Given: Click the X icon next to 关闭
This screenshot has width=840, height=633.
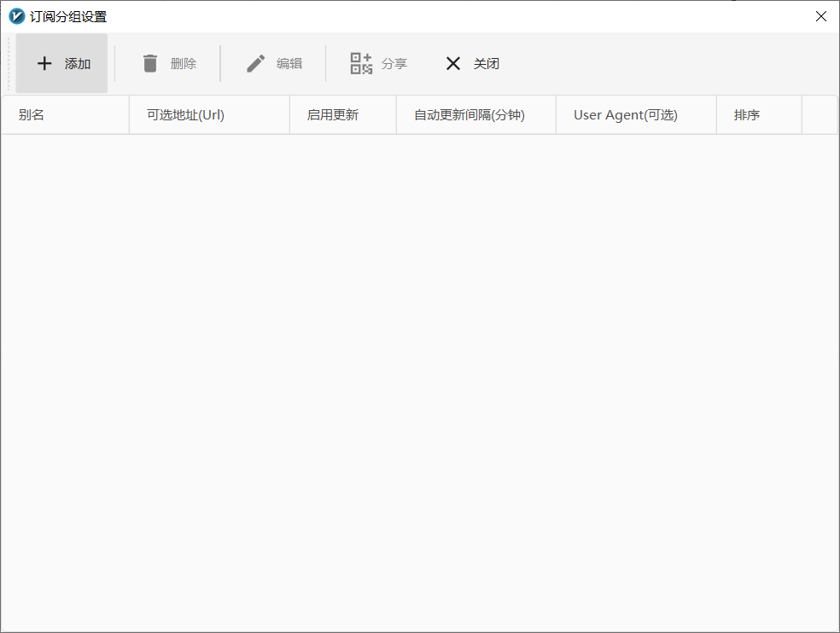Looking at the screenshot, I should pyautogui.click(x=452, y=63).
